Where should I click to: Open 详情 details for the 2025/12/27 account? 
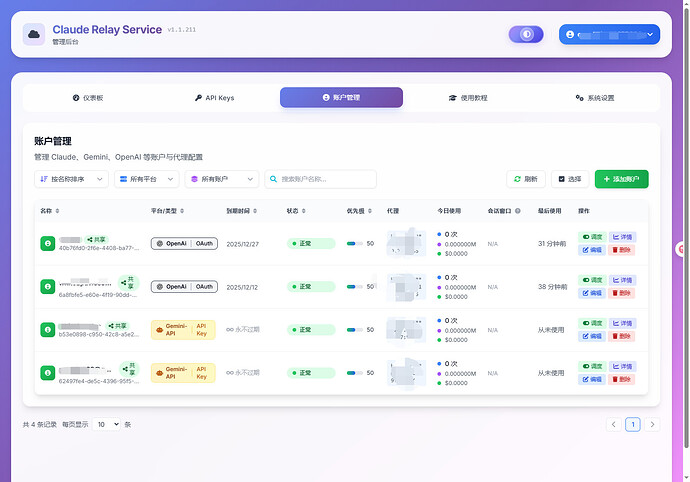coord(622,237)
